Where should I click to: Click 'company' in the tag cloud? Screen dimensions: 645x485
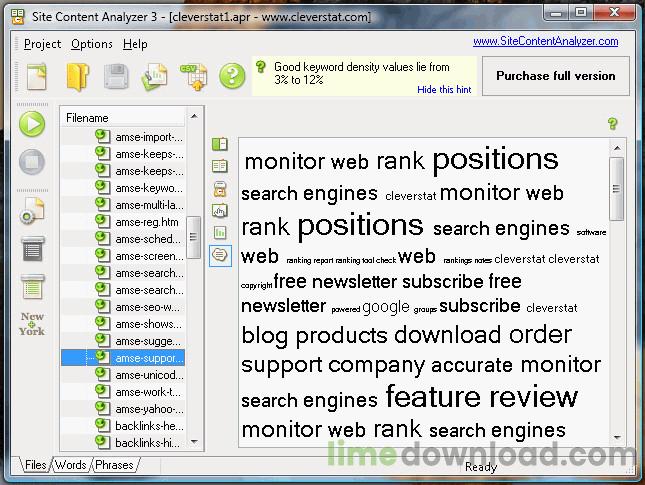pos(376,366)
